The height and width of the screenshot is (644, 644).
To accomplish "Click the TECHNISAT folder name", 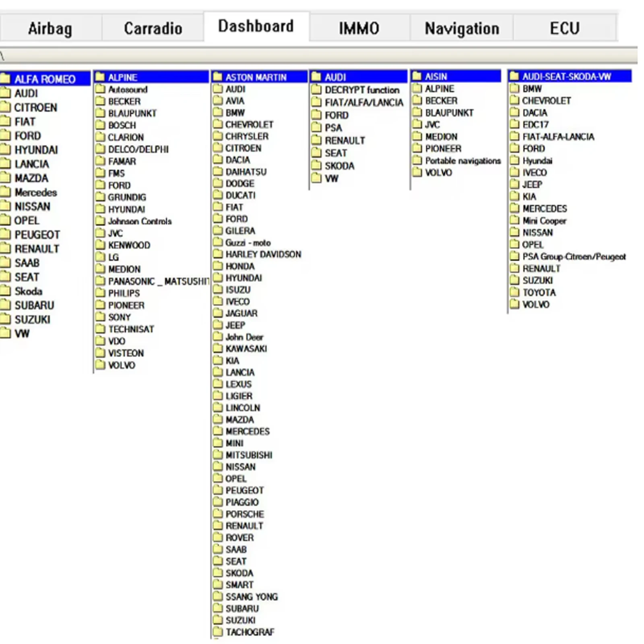I will point(131,329).
